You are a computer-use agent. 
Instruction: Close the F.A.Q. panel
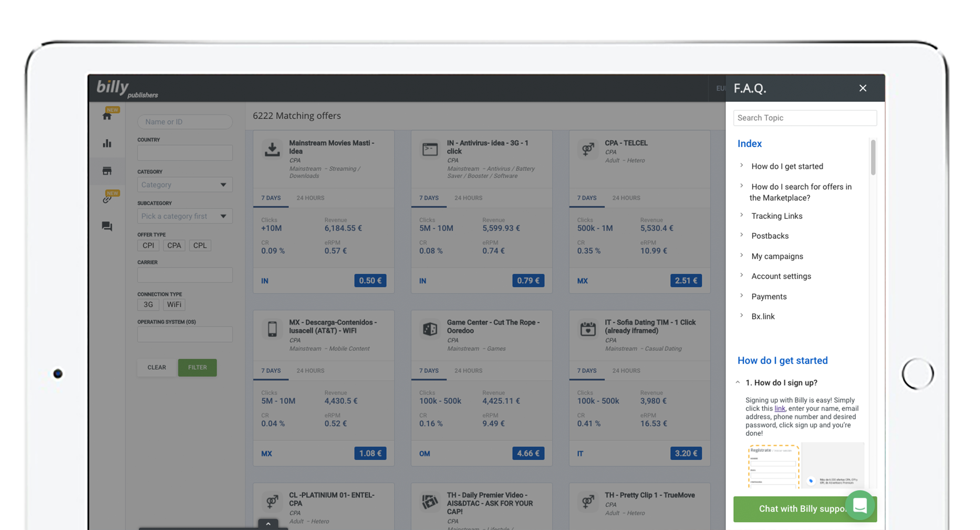[x=863, y=88]
